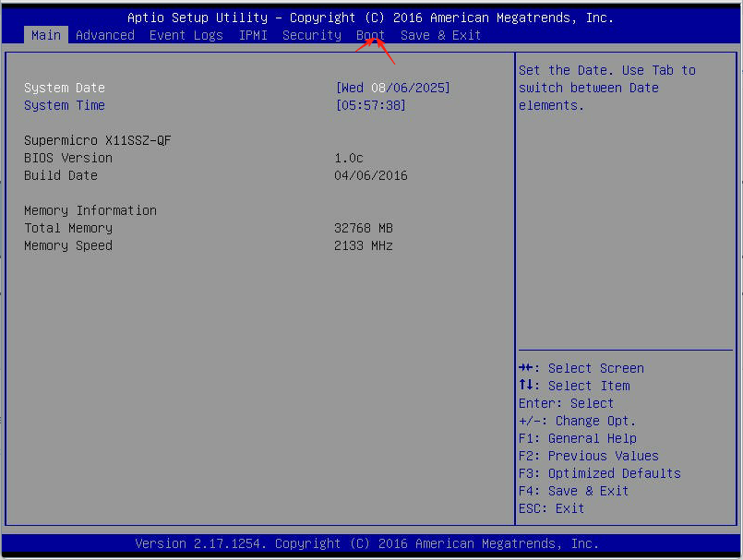
Task: Open the Boot tab
Action: (x=370, y=35)
